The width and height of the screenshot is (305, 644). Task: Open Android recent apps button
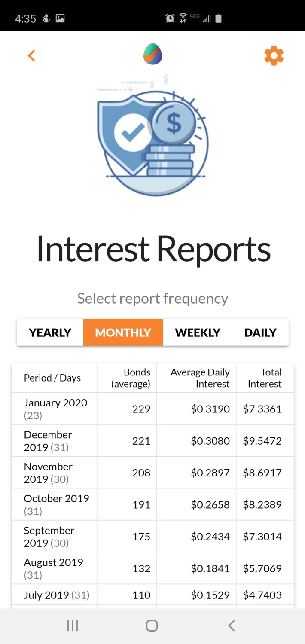[73, 626]
